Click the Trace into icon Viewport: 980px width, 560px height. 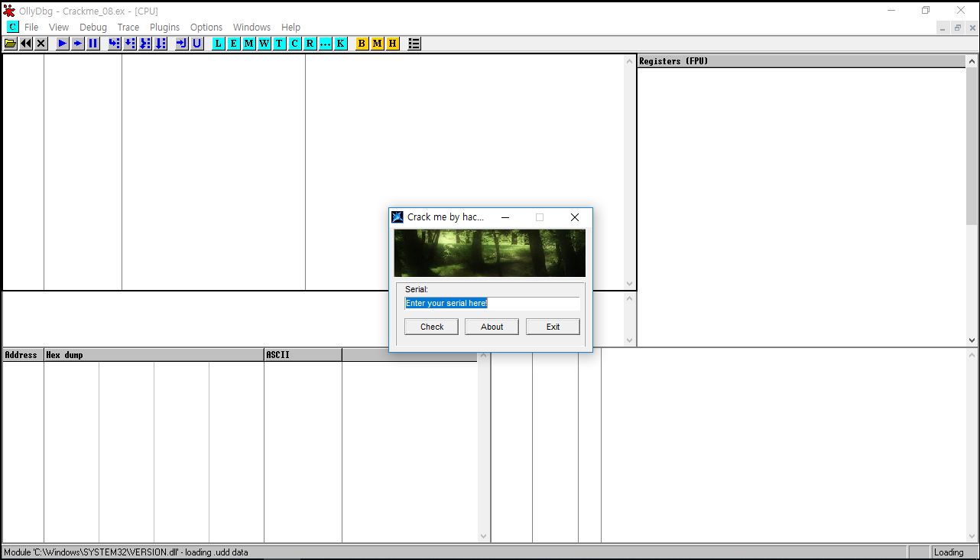click(x=145, y=44)
